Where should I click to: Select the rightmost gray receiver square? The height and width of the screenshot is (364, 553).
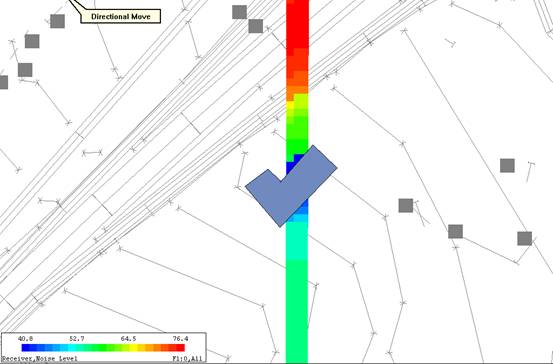click(524, 238)
